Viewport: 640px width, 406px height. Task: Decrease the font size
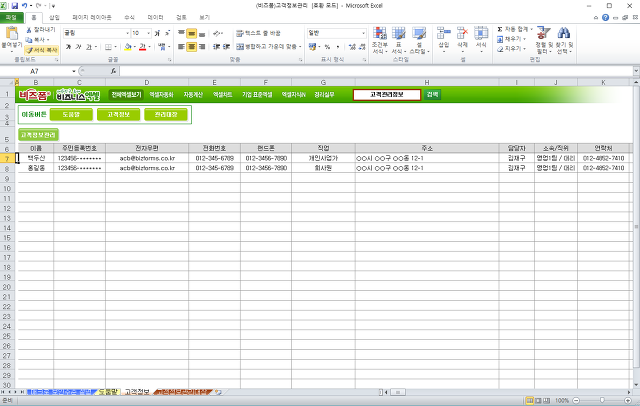[167, 33]
